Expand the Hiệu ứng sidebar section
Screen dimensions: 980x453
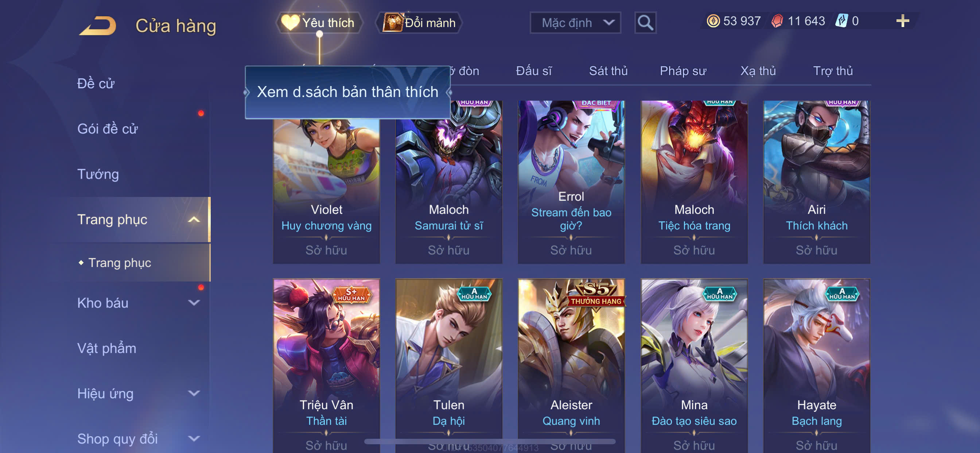tap(194, 393)
